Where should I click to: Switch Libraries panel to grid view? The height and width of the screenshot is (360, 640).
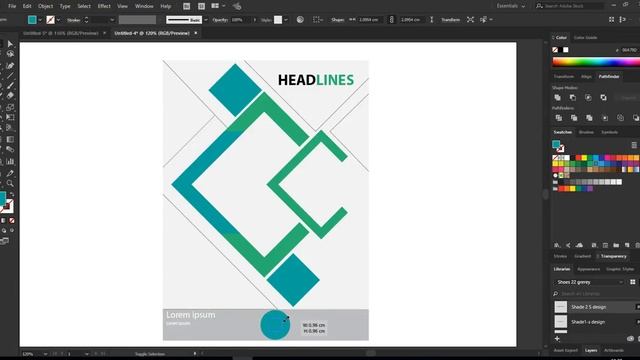pyautogui.click(x=633, y=282)
